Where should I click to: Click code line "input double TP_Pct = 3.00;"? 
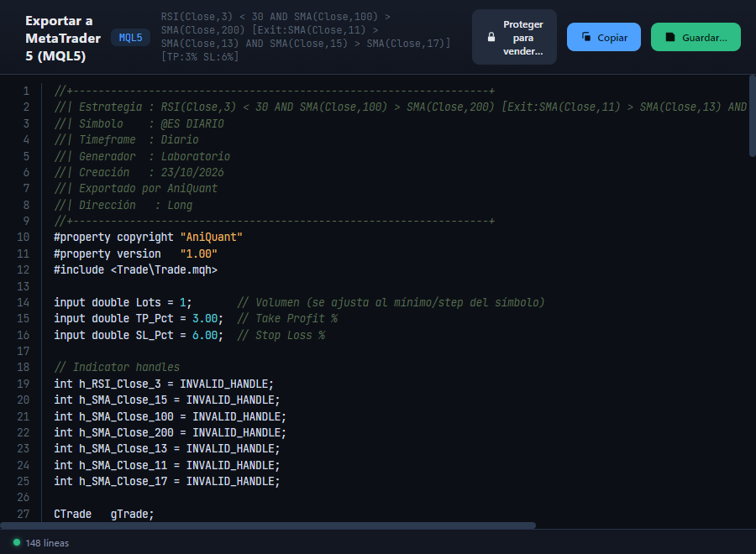click(139, 318)
